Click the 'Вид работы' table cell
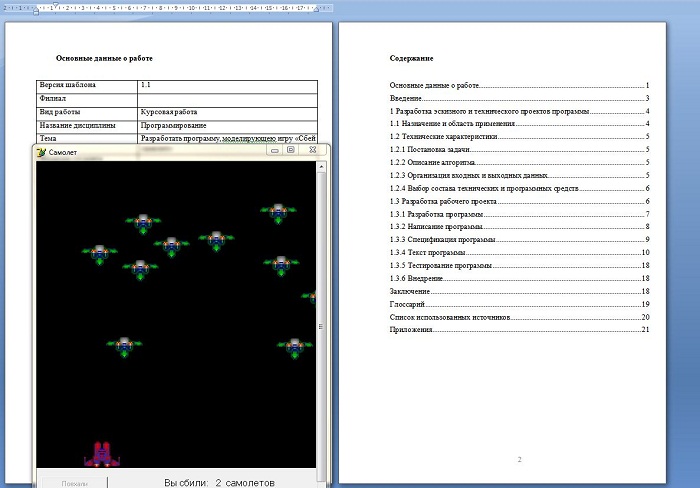 pyautogui.click(x=87, y=114)
